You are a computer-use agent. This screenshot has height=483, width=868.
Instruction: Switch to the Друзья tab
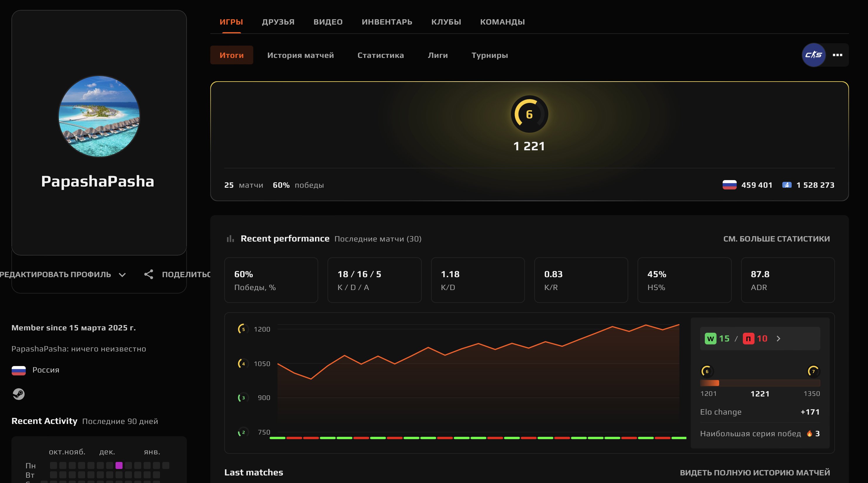[x=278, y=22]
